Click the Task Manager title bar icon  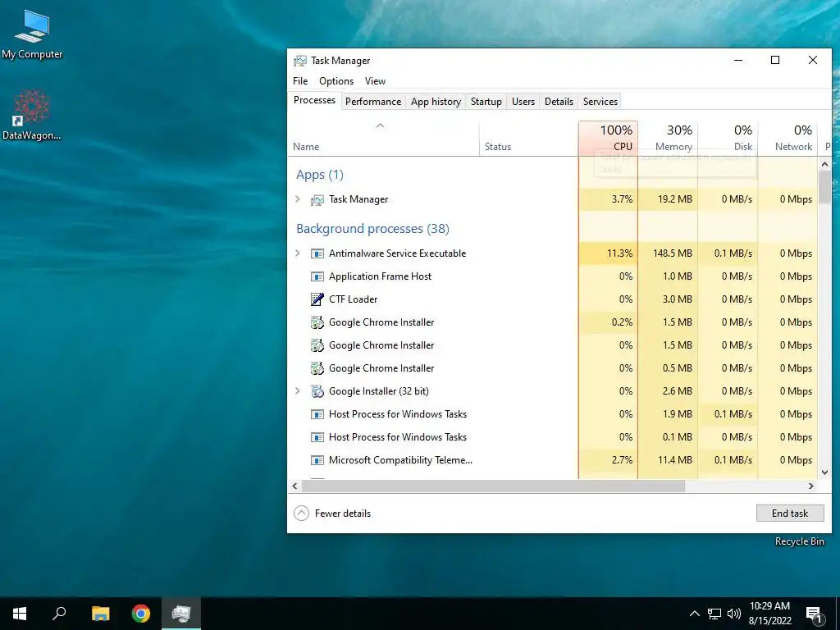300,61
